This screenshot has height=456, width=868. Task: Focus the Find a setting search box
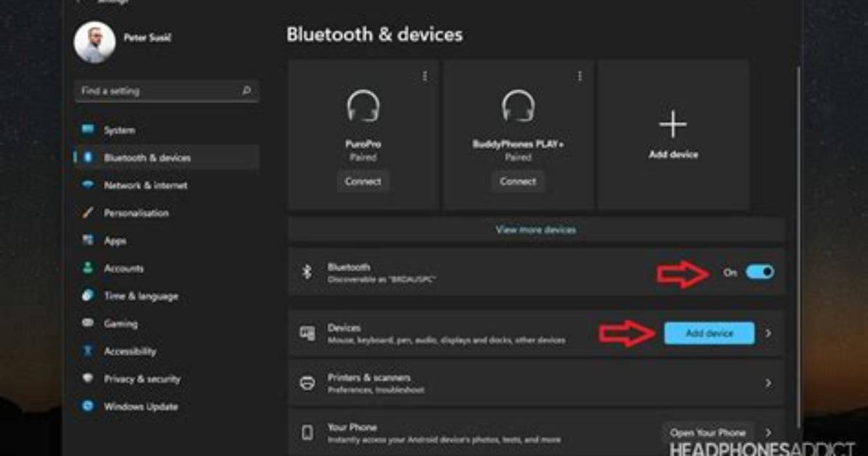[166, 91]
